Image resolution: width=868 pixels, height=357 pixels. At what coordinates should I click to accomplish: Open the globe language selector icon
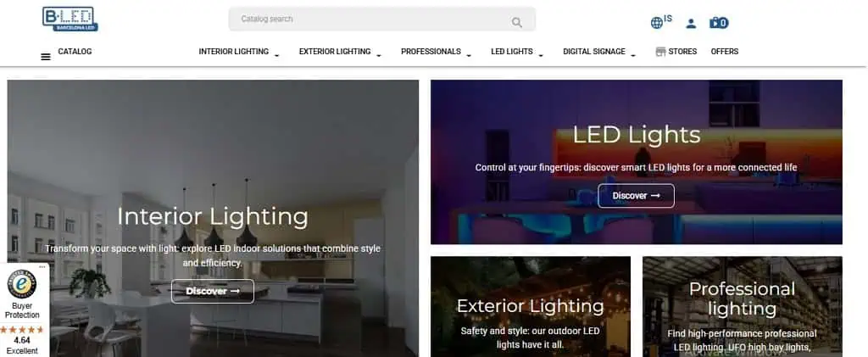pyautogui.click(x=657, y=23)
